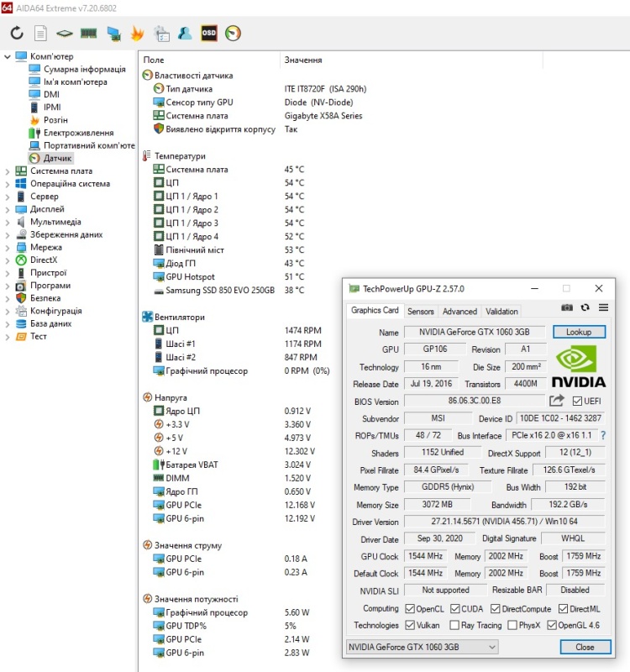
Task: Select the База даних tree item
Action: (x=50, y=323)
